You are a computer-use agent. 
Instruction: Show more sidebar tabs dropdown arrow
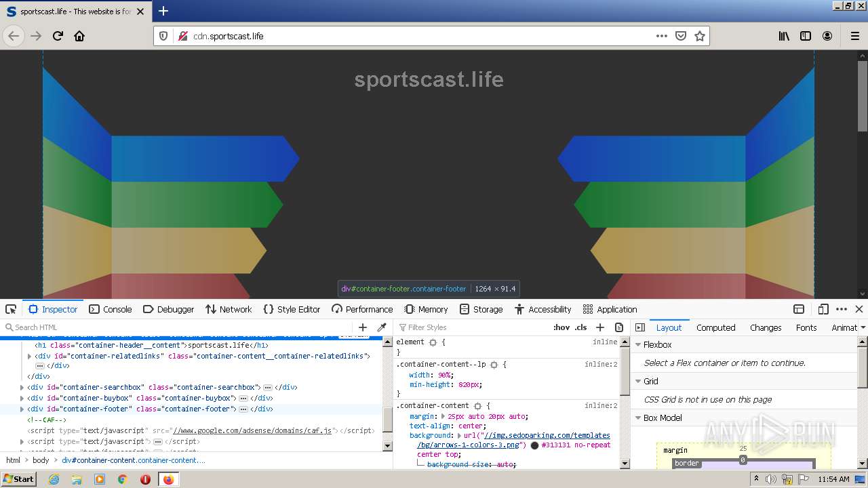[x=863, y=327]
